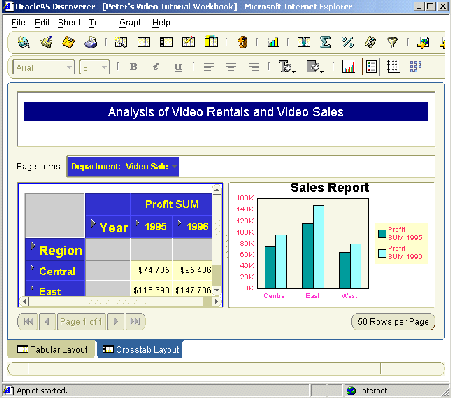Click the Profit SUM 1995 legend swatch
This screenshot has height=398, width=451.
click(382, 234)
